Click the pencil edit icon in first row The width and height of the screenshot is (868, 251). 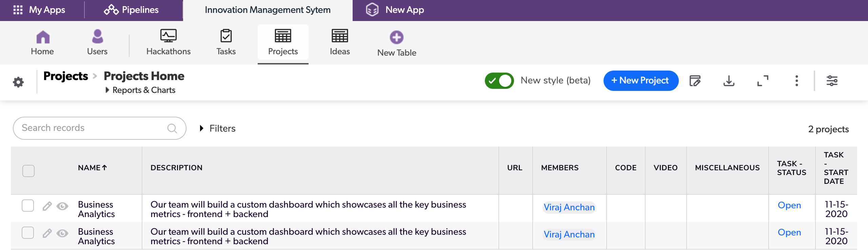click(47, 206)
